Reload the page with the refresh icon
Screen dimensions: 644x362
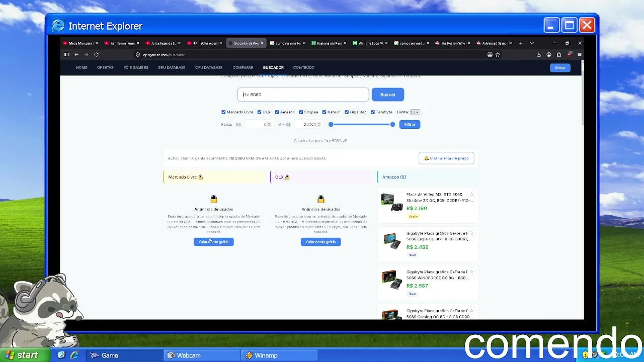[96, 55]
